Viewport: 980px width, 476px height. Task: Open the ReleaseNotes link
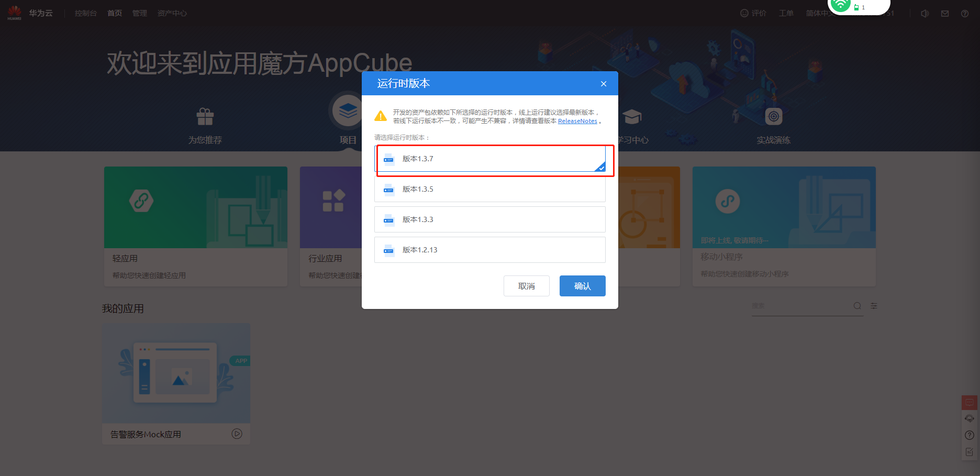click(x=577, y=121)
